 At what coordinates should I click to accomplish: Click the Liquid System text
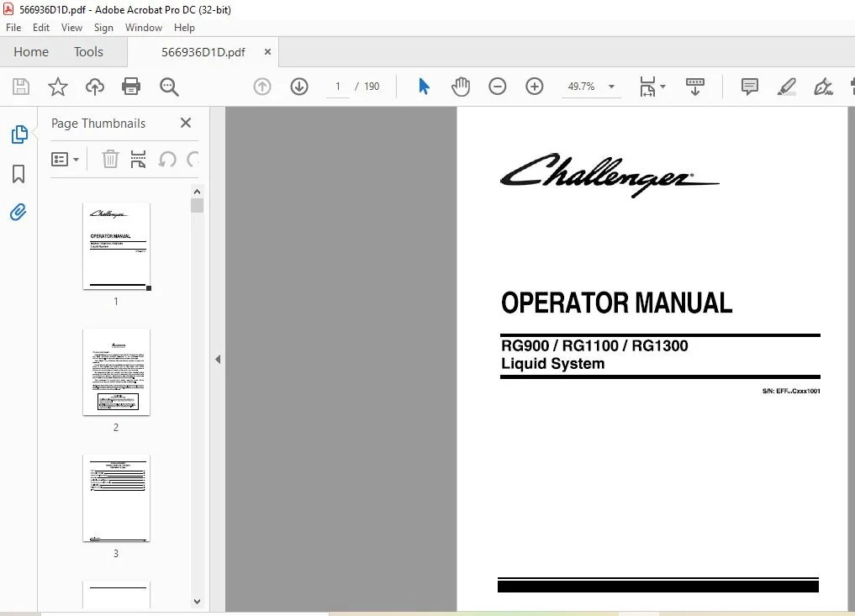(x=553, y=364)
